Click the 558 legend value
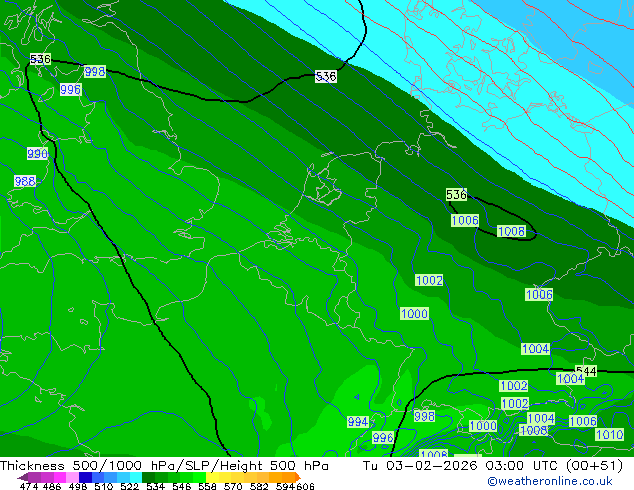The image size is (634, 490). pos(207,486)
